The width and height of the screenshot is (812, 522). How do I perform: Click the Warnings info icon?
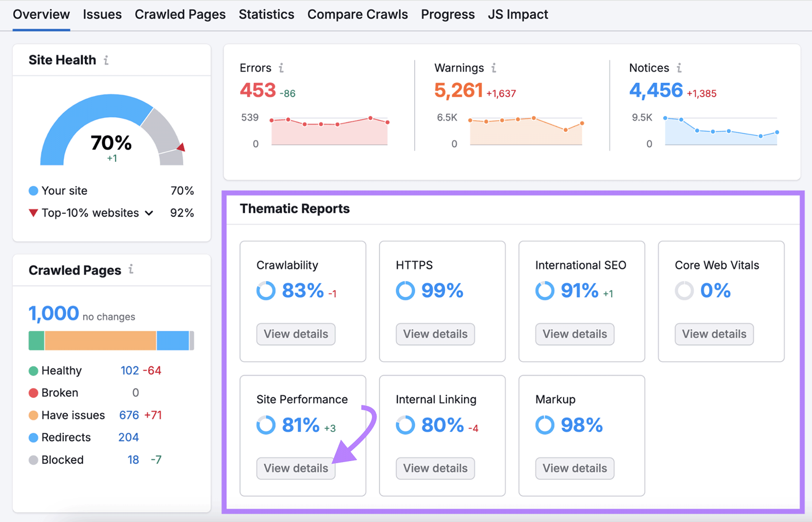pyautogui.click(x=493, y=67)
